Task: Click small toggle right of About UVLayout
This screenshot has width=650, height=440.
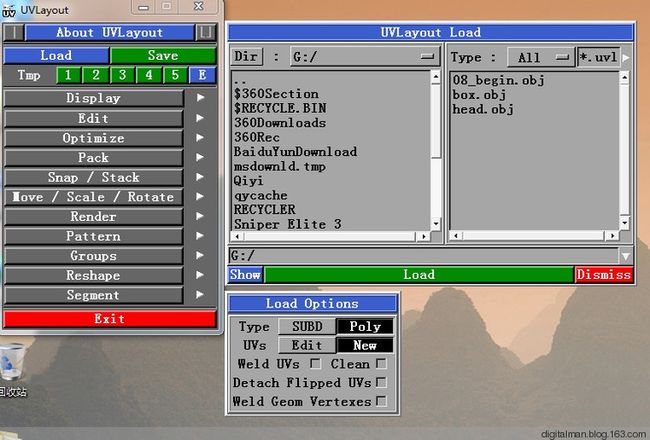Action: [205, 32]
